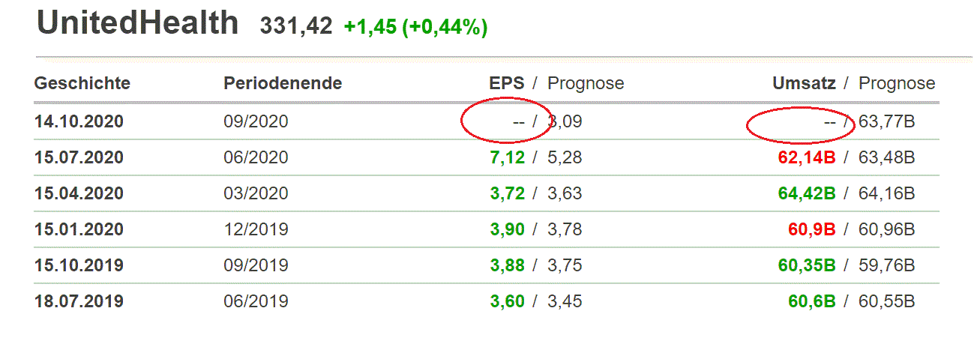Click the 15.04.2020 earnings date
Viewport: 980px width, 353px height.
(x=79, y=193)
